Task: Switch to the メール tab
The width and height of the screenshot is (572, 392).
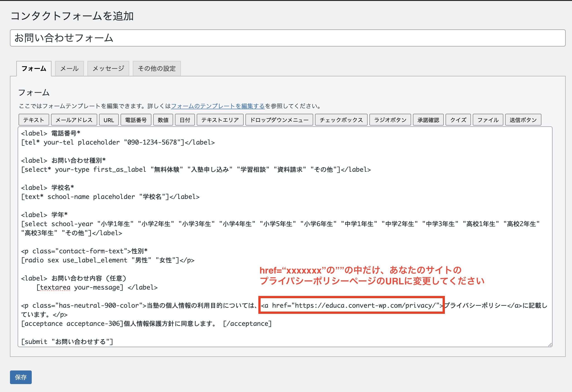Action: (69, 68)
